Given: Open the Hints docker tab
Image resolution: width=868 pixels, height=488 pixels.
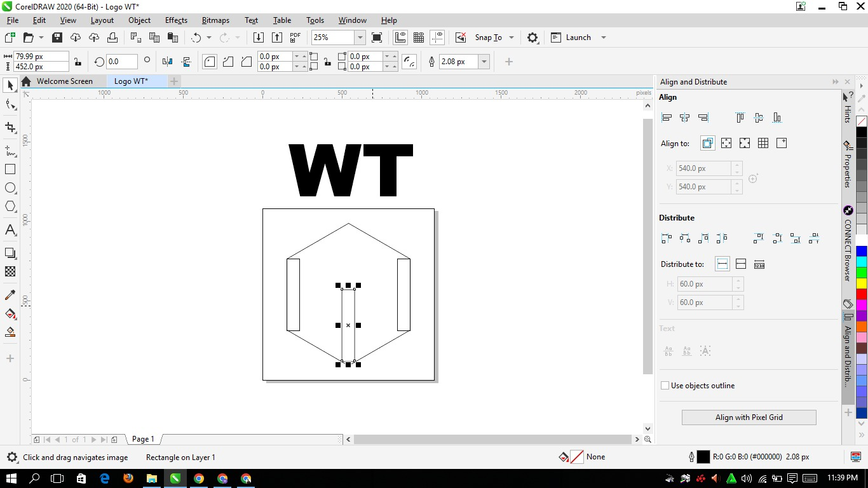Looking at the screenshot, I should pyautogui.click(x=848, y=107).
